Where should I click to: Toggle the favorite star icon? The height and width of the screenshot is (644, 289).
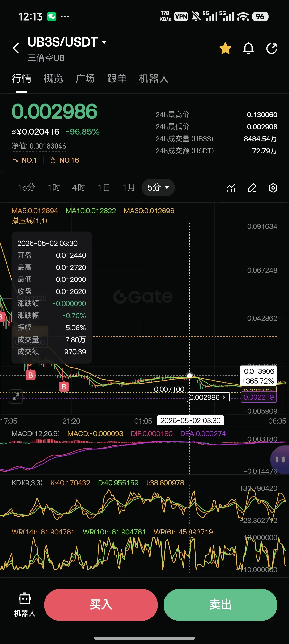coord(225,48)
